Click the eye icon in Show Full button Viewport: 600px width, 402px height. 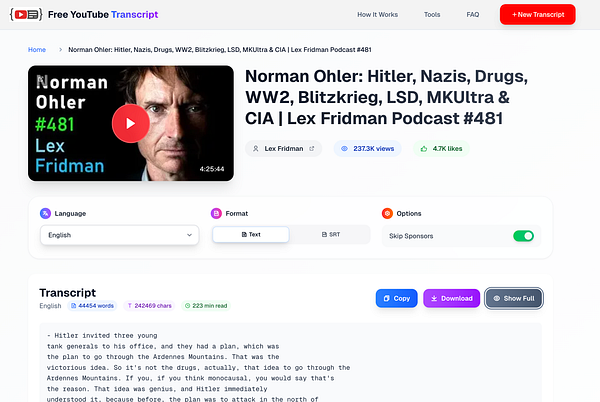pos(497,298)
